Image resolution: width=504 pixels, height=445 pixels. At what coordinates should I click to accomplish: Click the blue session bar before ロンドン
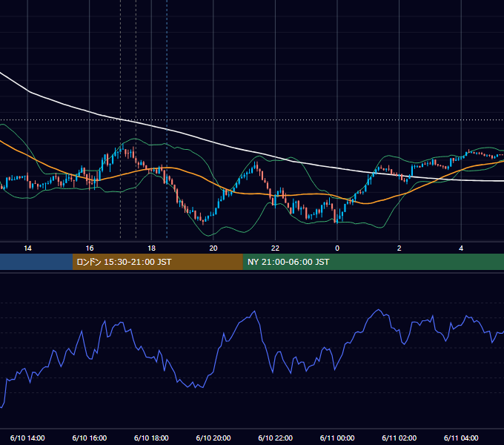click(x=36, y=262)
